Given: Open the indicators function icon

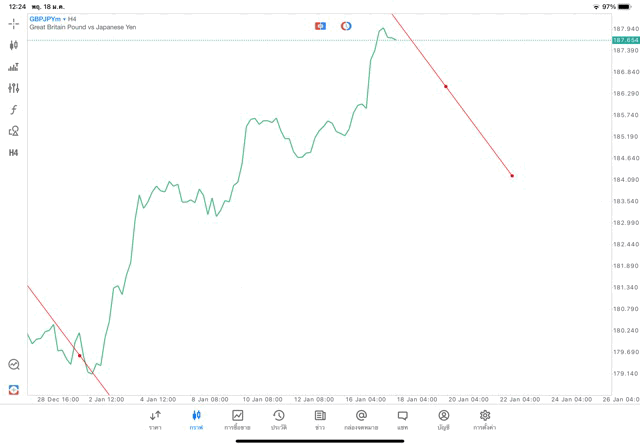Looking at the screenshot, I should (14, 110).
